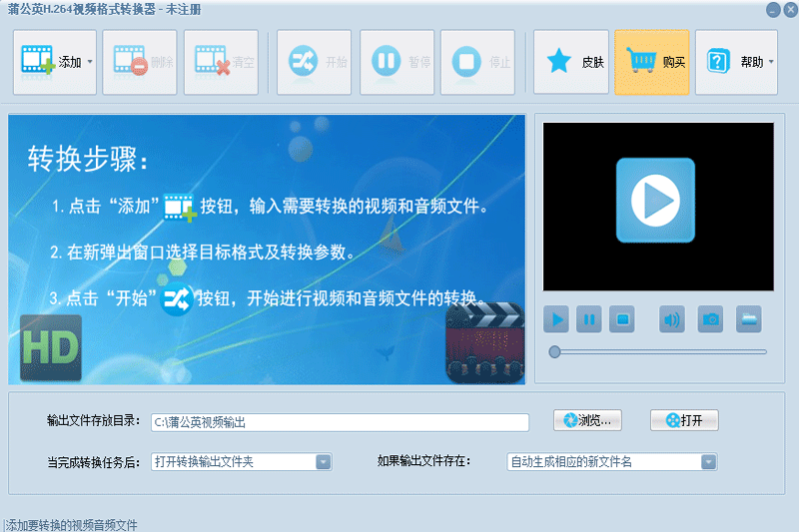Click the 输出文件存放目录 label
799x532 pixels.
(93, 420)
